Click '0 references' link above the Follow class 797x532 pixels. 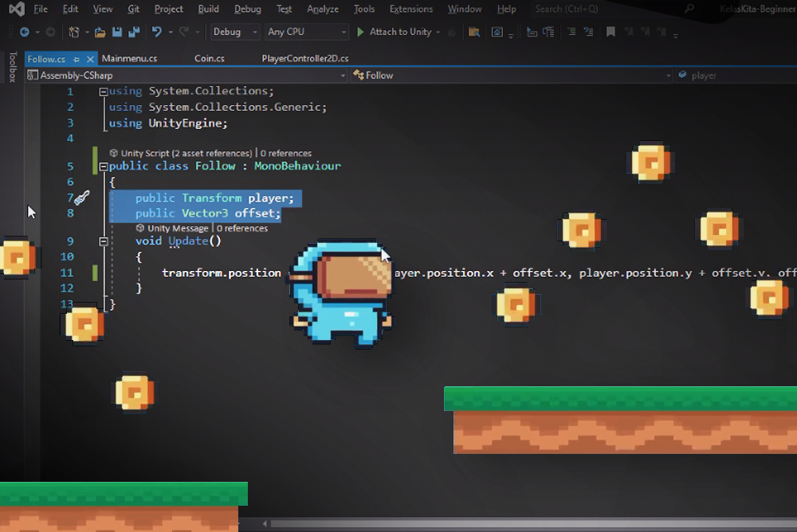pos(285,153)
